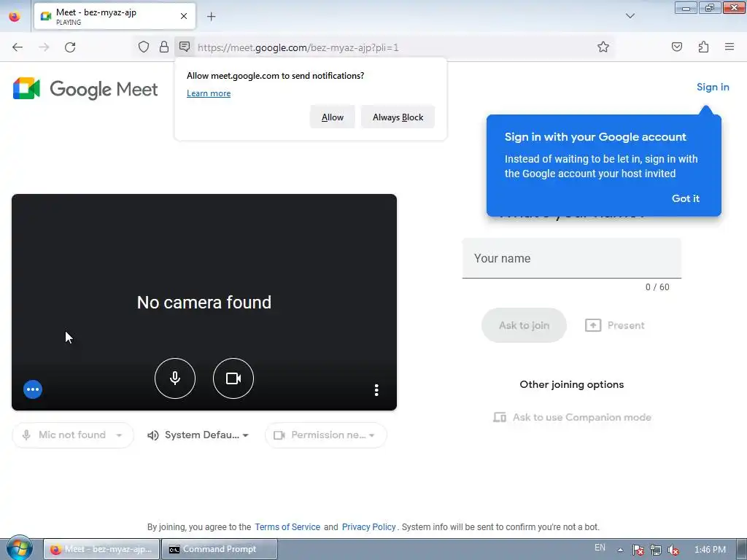Click the Your name input field

coord(572,258)
